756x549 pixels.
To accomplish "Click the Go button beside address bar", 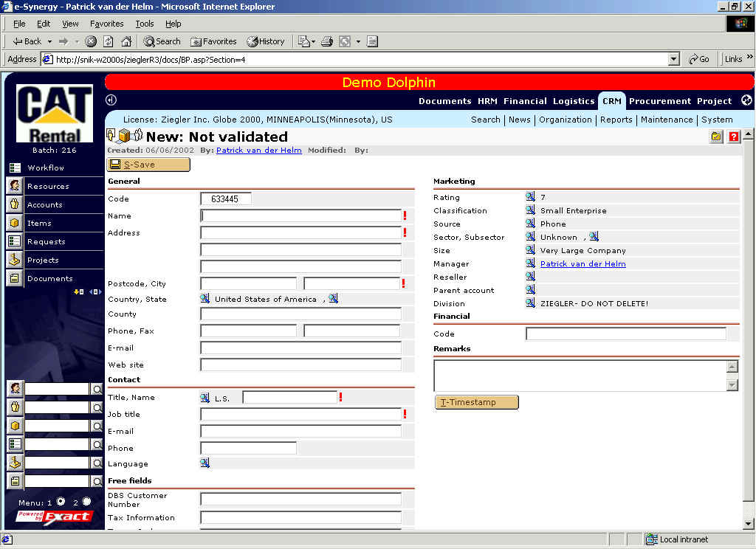I will tap(698, 59).
